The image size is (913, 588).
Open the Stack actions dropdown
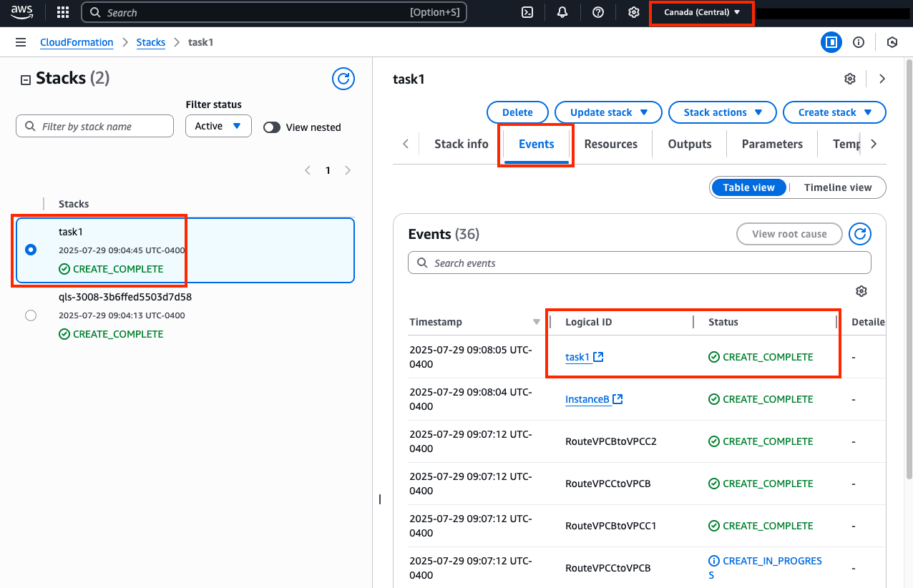723,112
